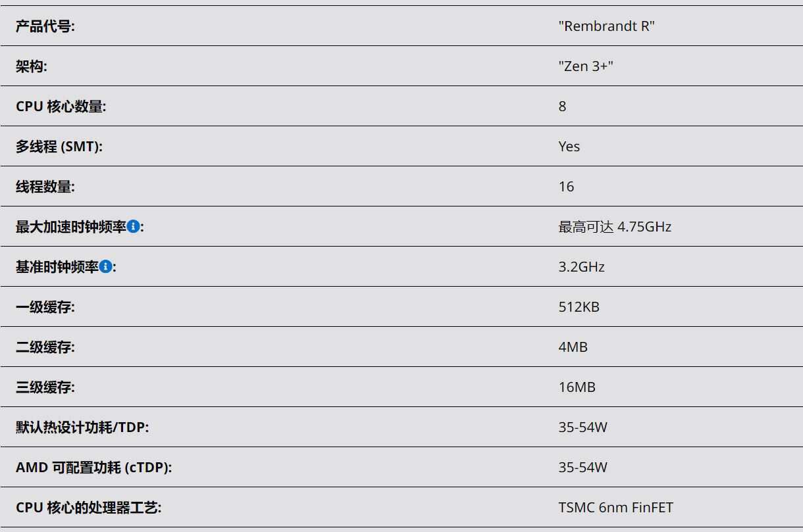Click the TSMC 6nm FinFET value
803x532 pixels.
click(x=615, y=508)
